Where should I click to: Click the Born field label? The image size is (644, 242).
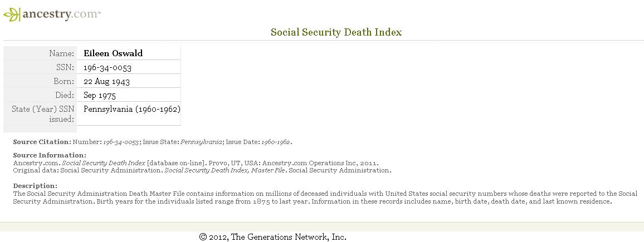click(64, 81)
